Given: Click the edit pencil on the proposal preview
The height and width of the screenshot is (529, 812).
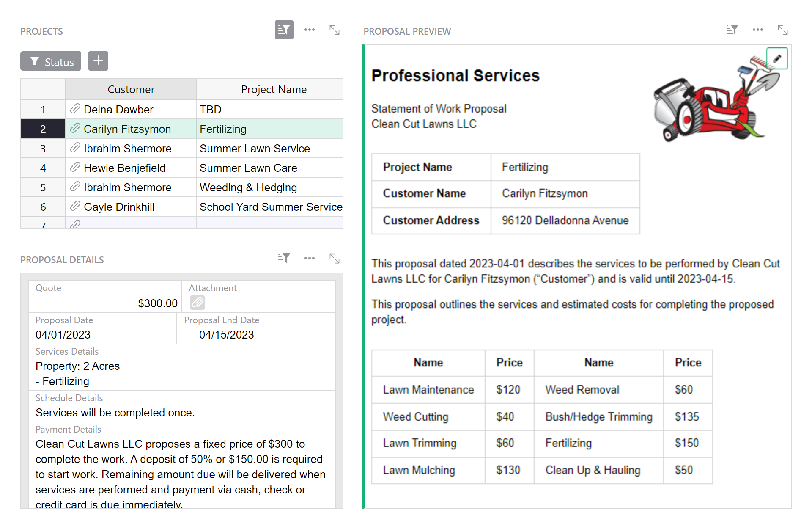Looking at the screenshot, I should point(777,58).
